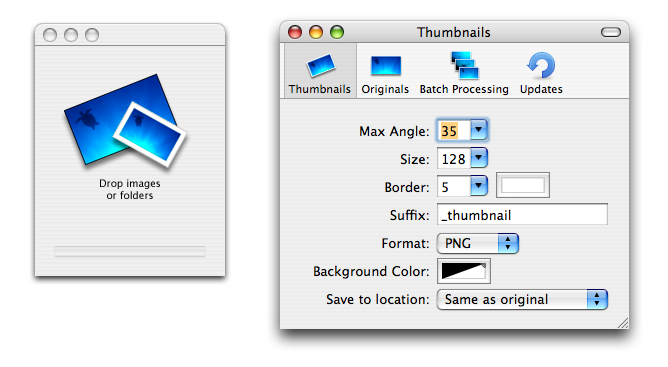Click the progress bar in drop window
668x367 pixels.
coord(130,251)
